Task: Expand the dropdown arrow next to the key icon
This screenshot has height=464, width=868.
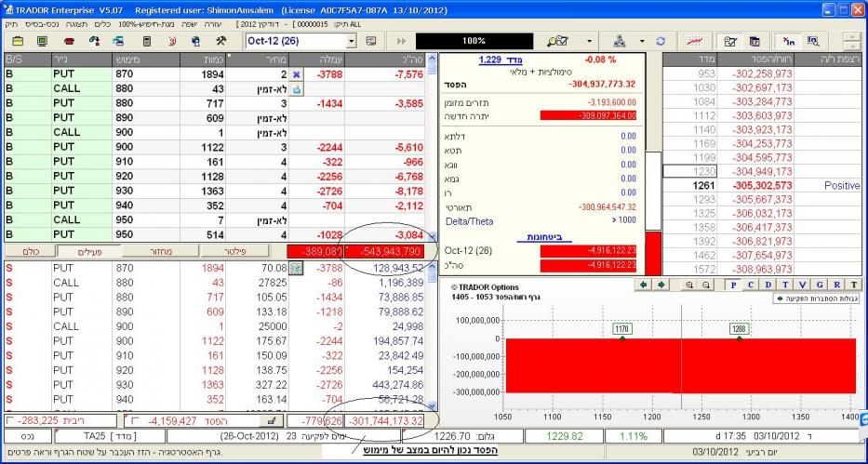Action: click(x=589, y=42)
